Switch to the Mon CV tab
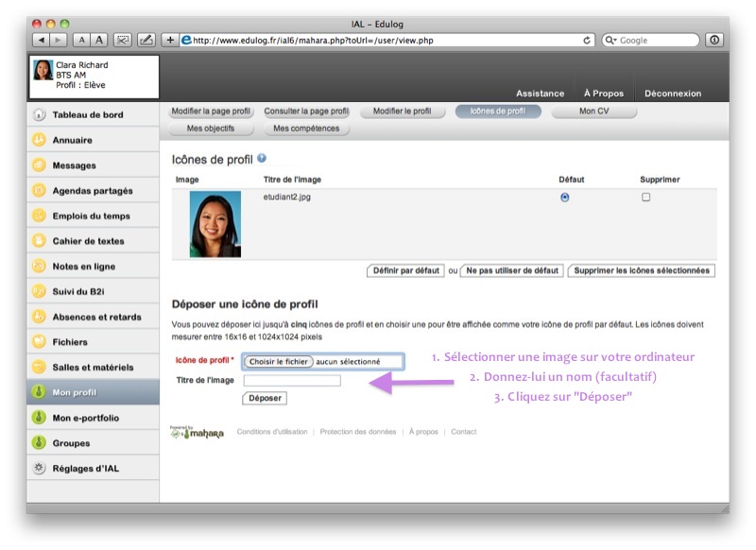The height and width of the screenshot is (550, 756). pos(593,112)
